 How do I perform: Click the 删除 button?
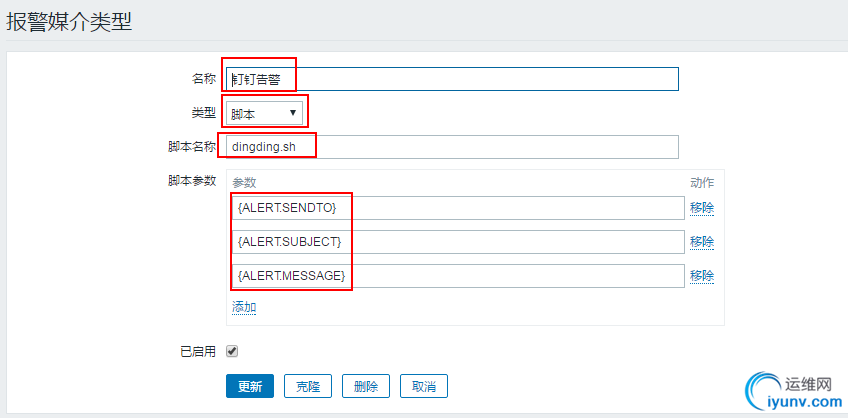pos(366,386)
